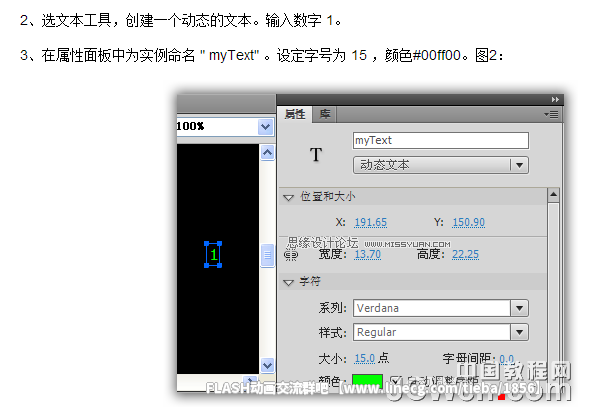Open the 动态文本 text type dropdown
The height and width of the screenshot is (407, 592).
441,165
